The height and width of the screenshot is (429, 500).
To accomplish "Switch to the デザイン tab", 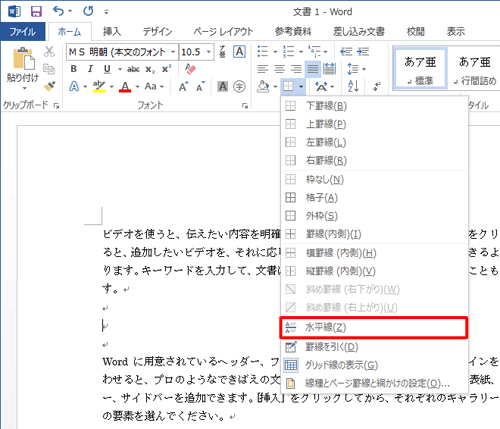I will coord(157,32).
